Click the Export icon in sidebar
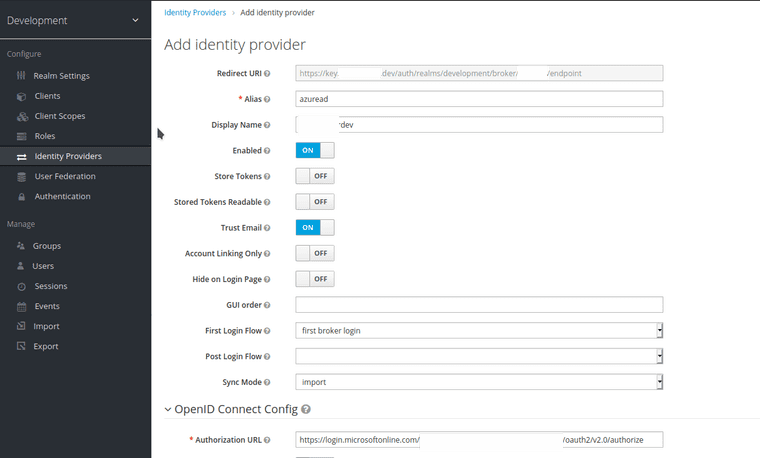Viewport: 760px width, 458px height. click(x=21, y=346)
